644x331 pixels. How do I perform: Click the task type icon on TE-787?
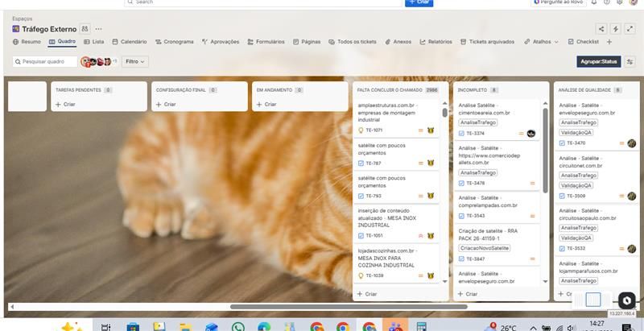(361, 163)
